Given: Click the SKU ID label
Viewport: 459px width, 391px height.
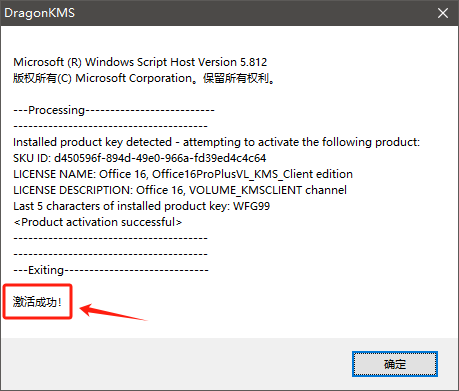Looking at the screenshot, I should coord(32,158).
